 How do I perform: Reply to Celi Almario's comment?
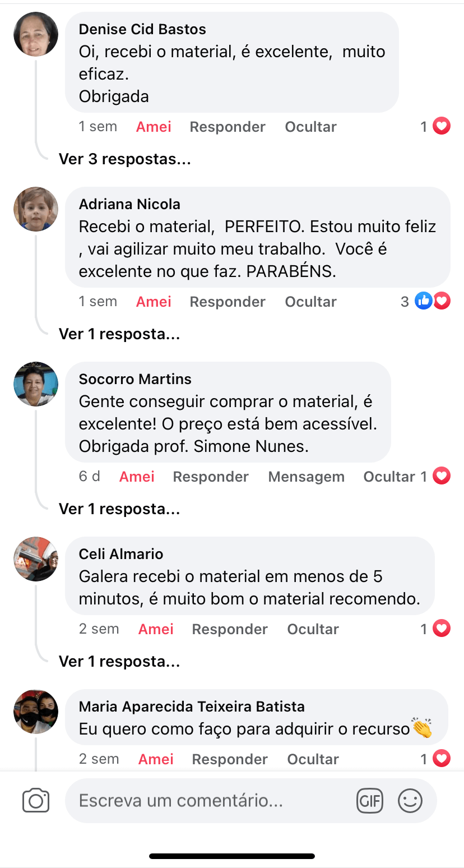point(230,629)
